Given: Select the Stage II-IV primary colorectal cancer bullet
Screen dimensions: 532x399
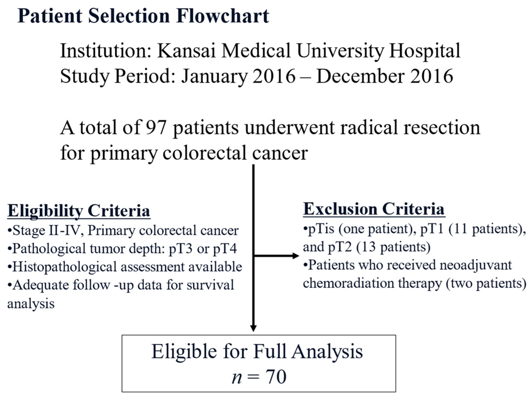Looking at the screenshot, I should pyautogui.click(x=123, y=230).
